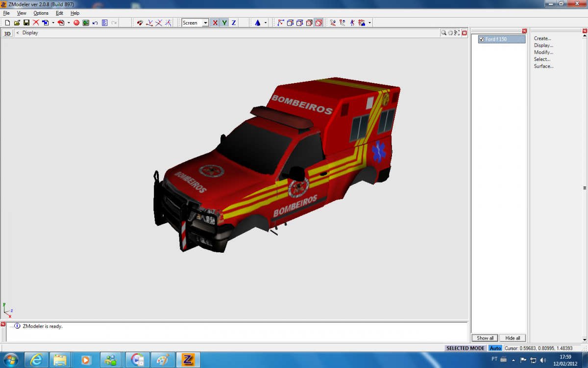The height and width of the screenshot is (368, 588).
Task: Open the Export icon's dropdown arrow
Action: click(x=69, y=23)
